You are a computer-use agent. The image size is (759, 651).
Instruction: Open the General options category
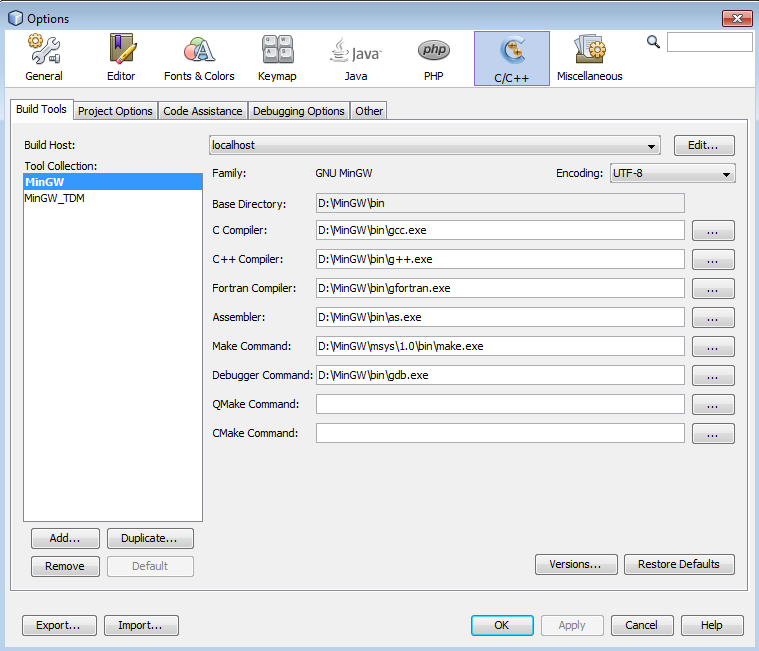[x=44, y=58]
